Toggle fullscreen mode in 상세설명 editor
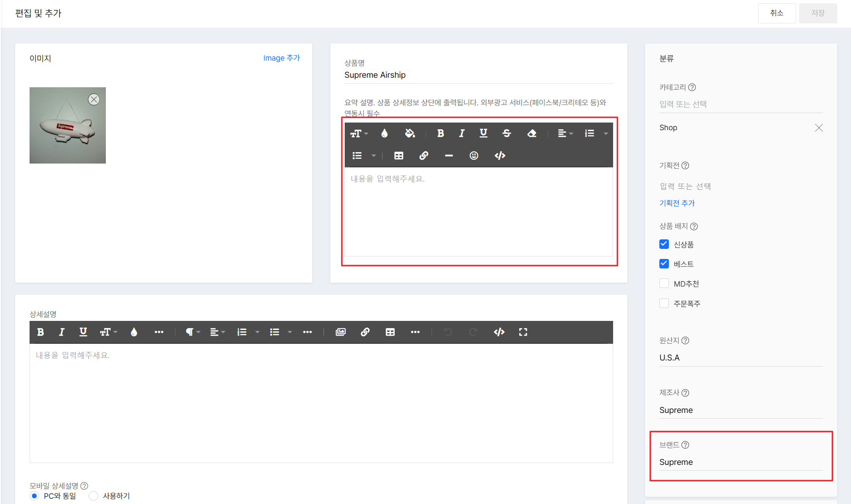851x504 pixels. coord(523,332)
